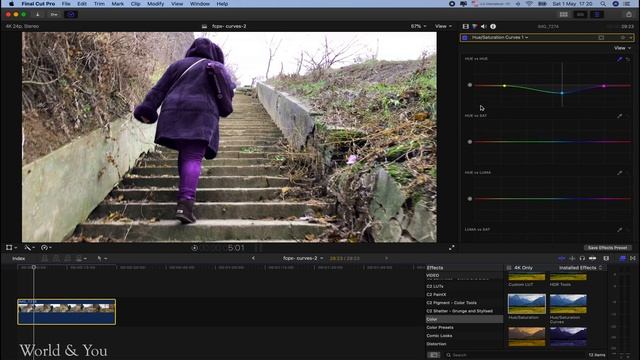Open the Effects browser icon

[622, 258]
